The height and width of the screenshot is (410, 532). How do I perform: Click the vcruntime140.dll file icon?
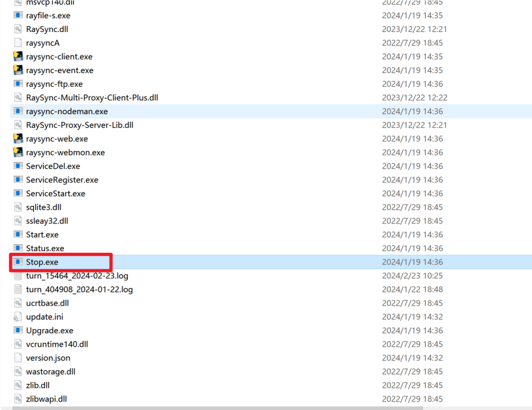[x=18, y=344]
